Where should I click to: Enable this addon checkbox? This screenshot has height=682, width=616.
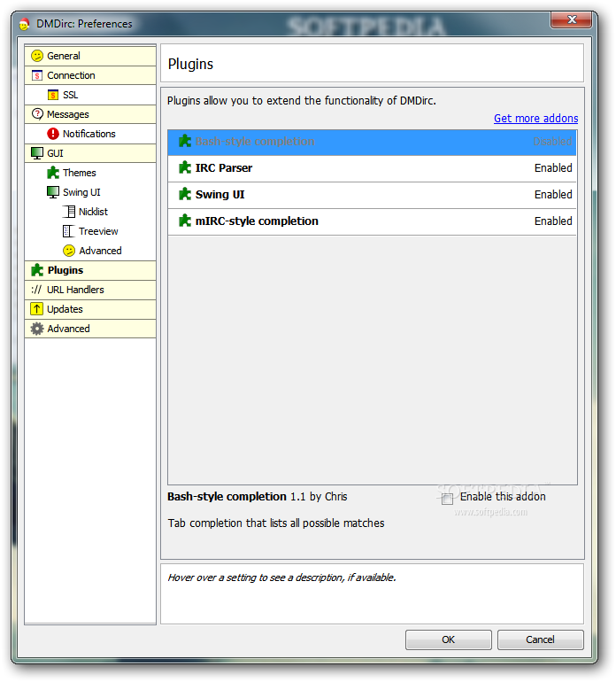click(x=447, y=499)
